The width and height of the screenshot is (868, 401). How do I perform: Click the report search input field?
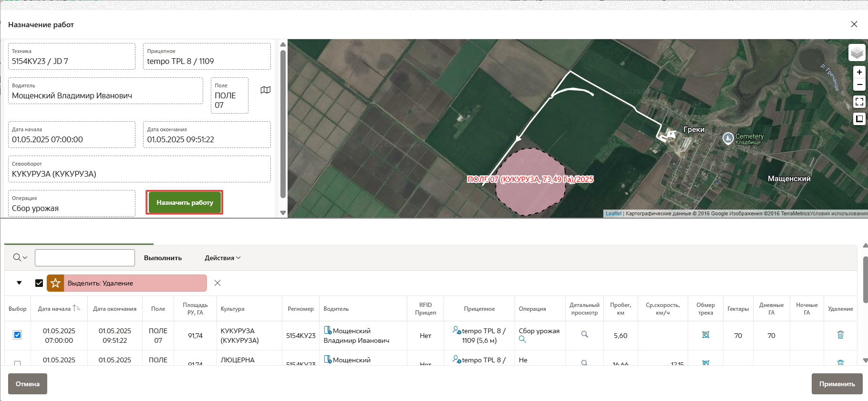coord(85,258)
